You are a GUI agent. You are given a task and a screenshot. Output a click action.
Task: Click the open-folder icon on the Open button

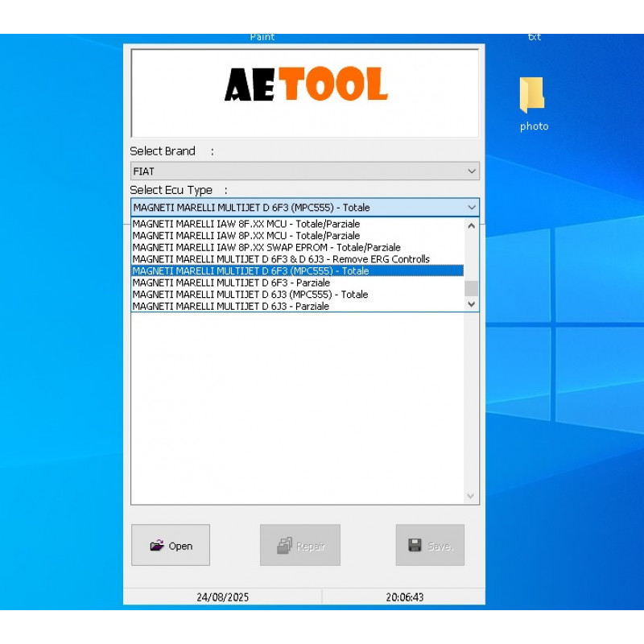click(156, 545)
